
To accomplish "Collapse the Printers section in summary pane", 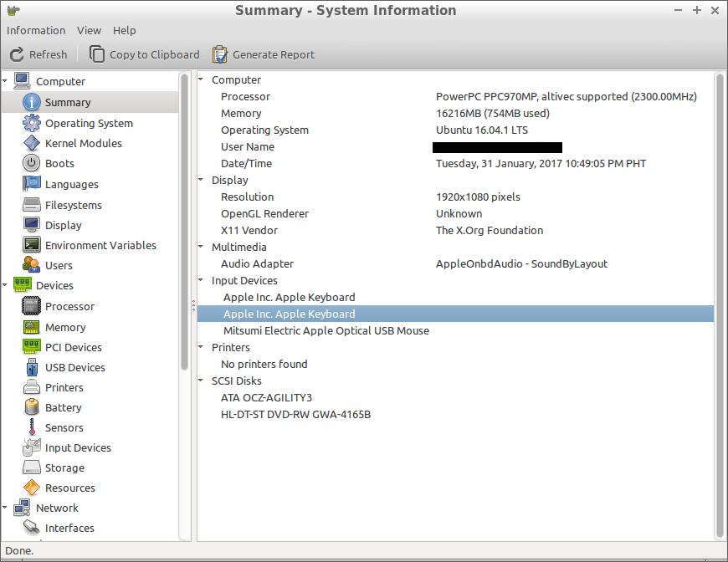I will pos(201,347).
